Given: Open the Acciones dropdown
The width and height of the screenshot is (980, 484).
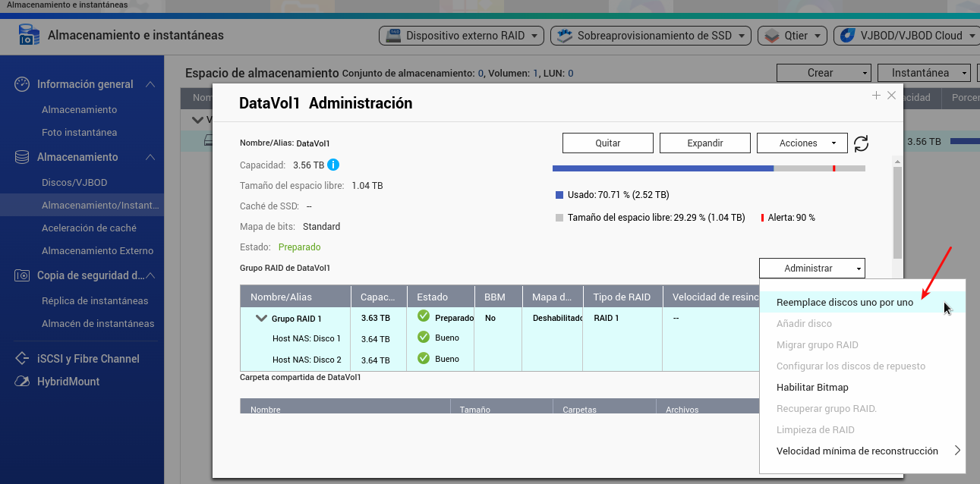Looking at the screenshot, I should (x=802, y=143).
